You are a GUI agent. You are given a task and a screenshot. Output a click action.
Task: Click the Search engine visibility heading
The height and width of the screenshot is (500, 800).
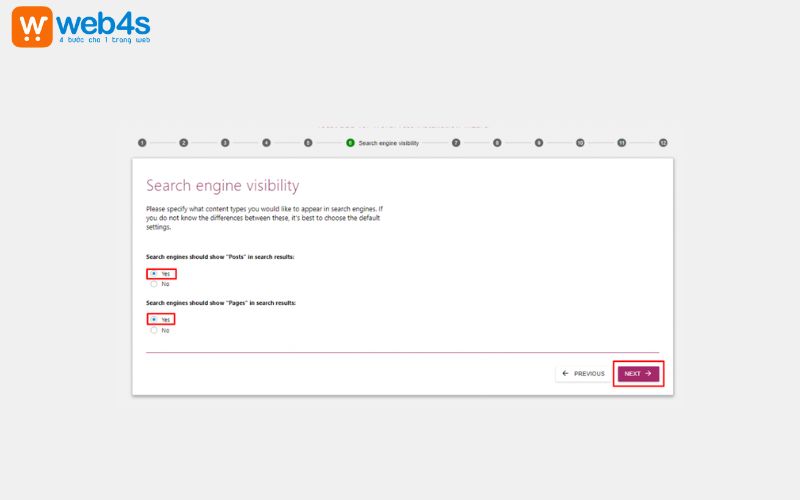[222, 186]
